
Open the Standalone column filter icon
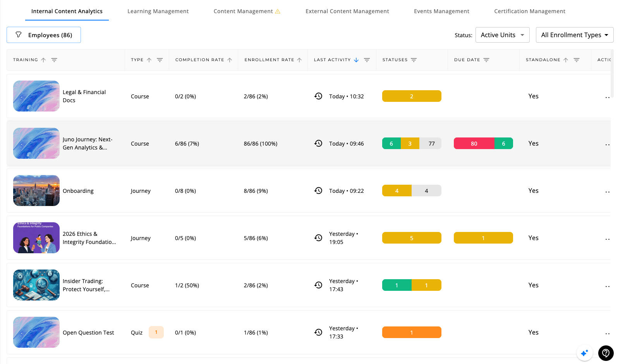pyautogui.click(x=577, y=60)
